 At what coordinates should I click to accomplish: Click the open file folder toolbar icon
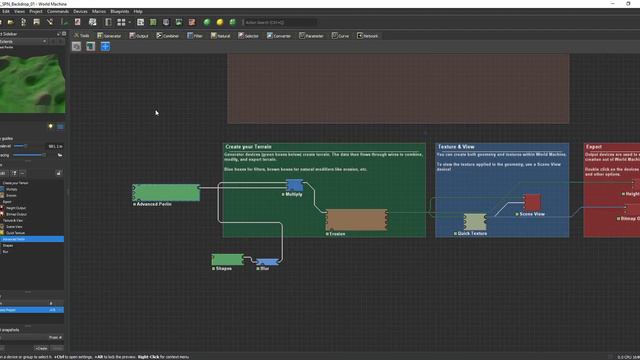point(11,22)
